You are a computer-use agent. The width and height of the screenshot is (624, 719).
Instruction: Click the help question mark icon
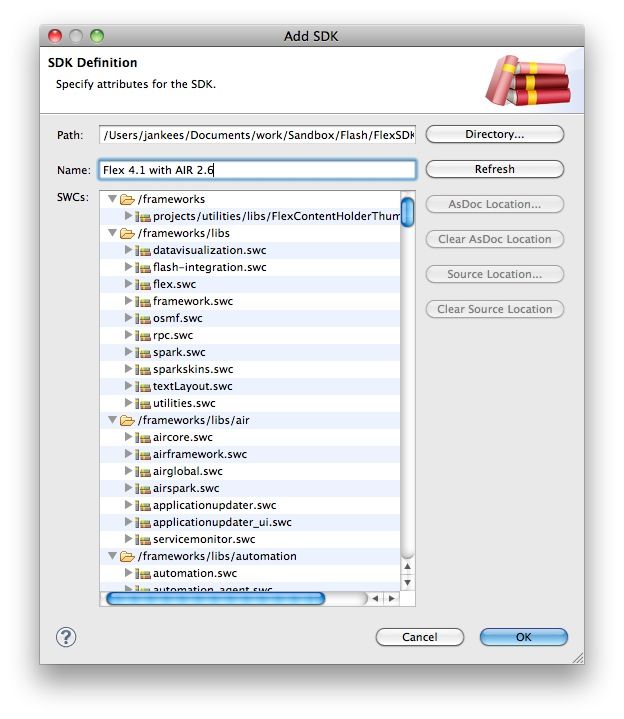[x=66, y=636]
